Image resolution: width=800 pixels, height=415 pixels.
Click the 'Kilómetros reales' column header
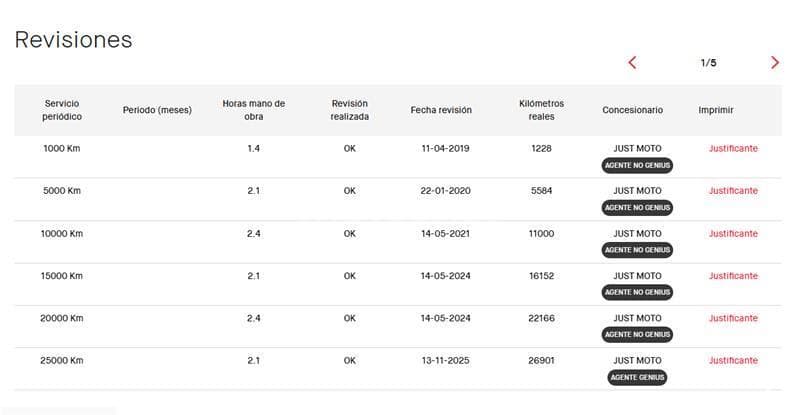(541, 110)
